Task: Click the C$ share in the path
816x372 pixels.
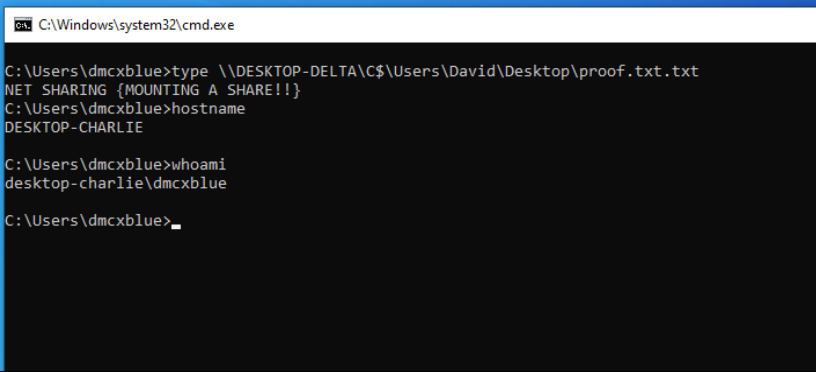Action: coord(374,71)
